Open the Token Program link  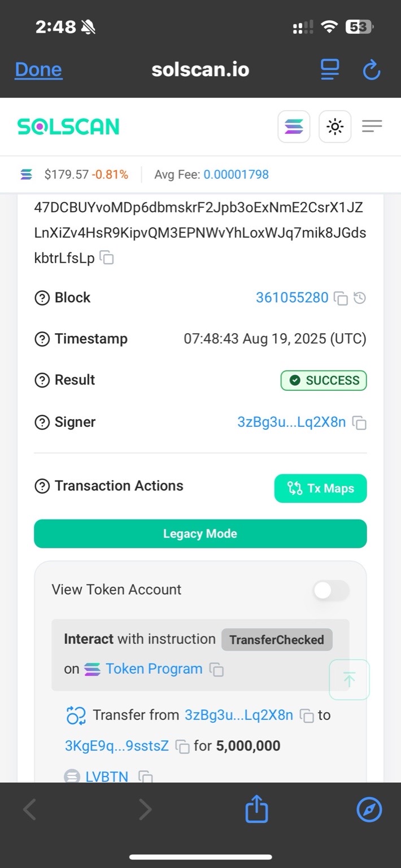(154, 669)
